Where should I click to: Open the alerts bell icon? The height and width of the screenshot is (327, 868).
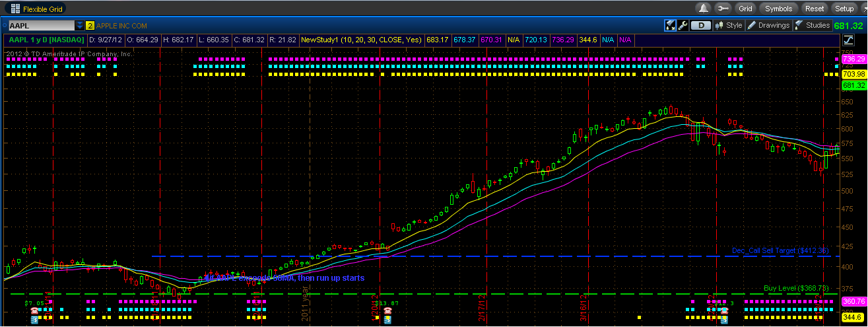704,9
